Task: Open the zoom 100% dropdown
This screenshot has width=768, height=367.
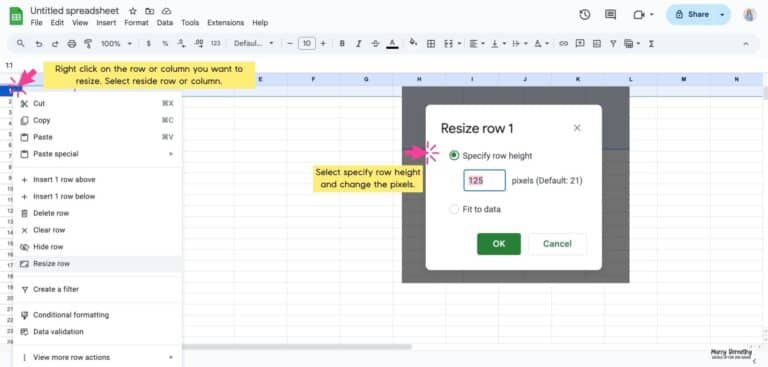Action: 117,44
